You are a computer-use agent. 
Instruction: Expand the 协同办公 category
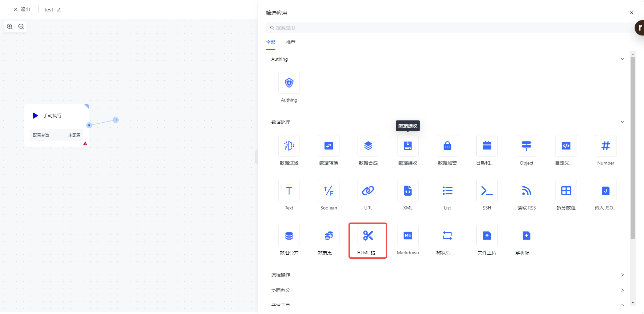tap(622, 290)
